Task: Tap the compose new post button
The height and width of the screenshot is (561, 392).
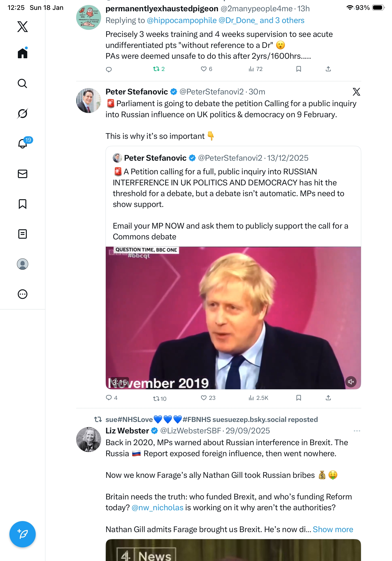Action: click(23, 534)
